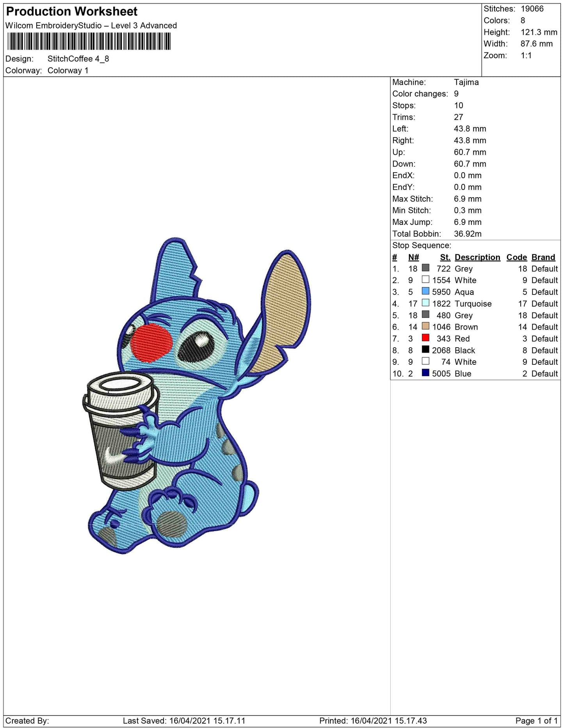Click the "Production Worksheet" title

point(72,12)
